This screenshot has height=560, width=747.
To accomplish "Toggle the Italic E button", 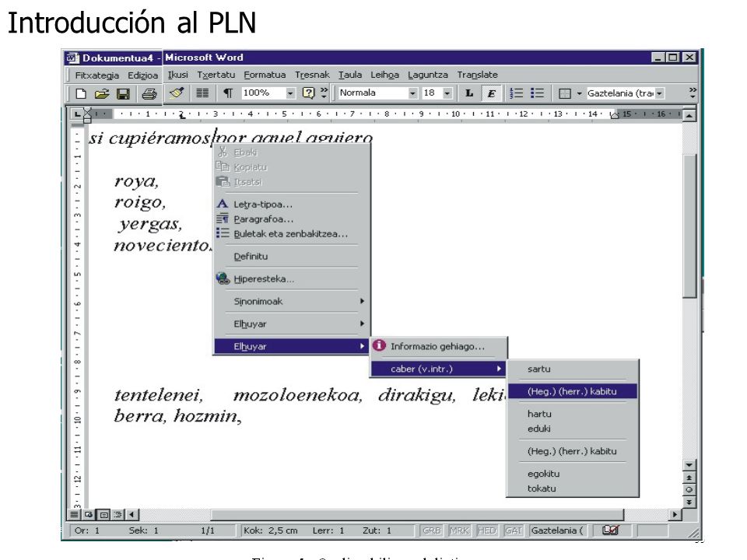I will click(x=491, y=93).
